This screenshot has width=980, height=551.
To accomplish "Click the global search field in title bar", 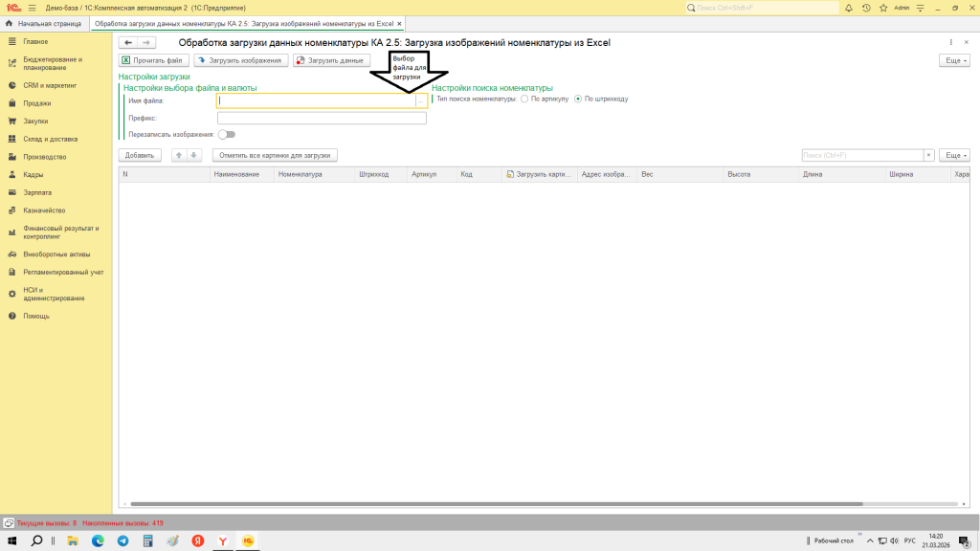I will tap(761, 8).
